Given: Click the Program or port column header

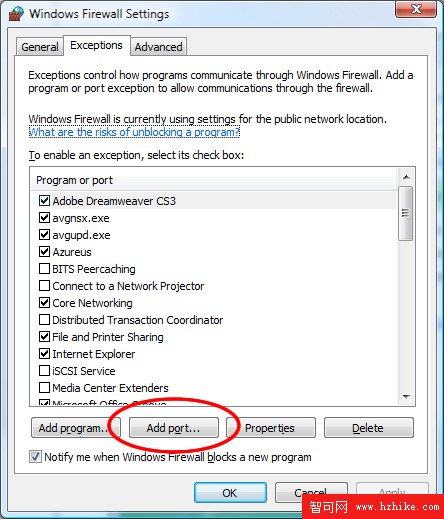Looking at the screenshot, I should 213,180.
